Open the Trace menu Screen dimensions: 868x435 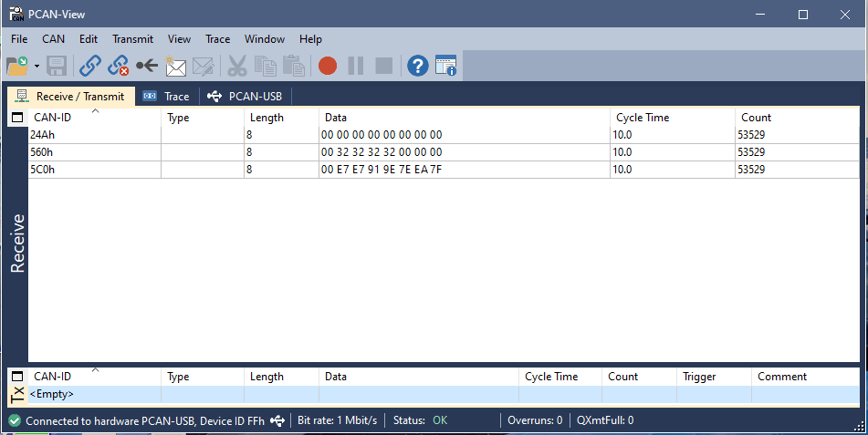tap(217, 38)
